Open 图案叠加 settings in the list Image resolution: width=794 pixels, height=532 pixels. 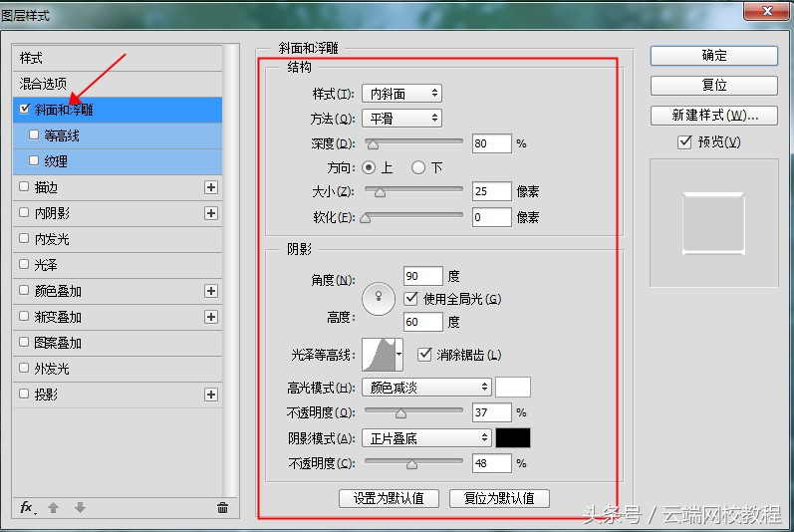tap(118, 343)
